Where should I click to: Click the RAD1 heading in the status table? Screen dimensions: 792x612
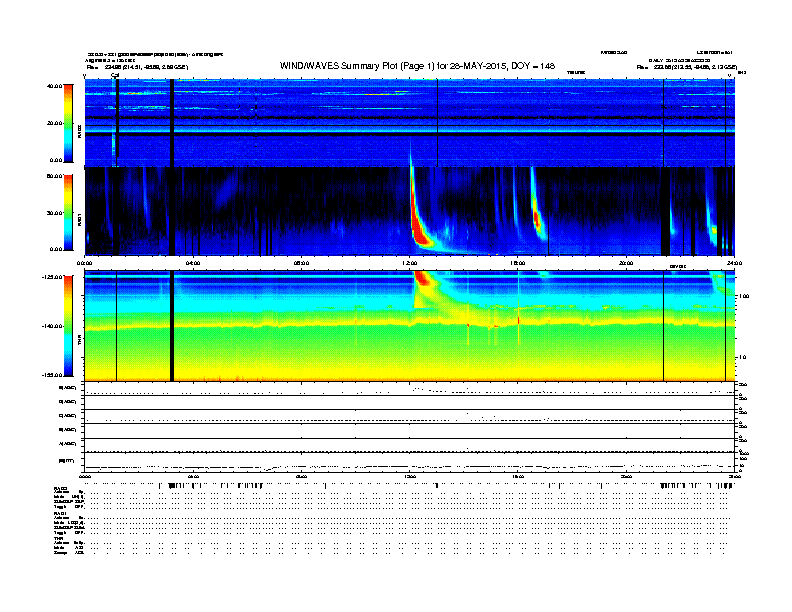(x=61, y=514)
